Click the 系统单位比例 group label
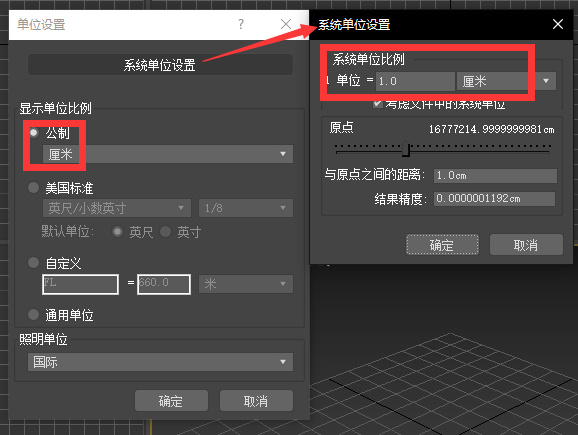The width and height of the screenshot is (578, 435). pyautogui.click(x=369, y=59)
